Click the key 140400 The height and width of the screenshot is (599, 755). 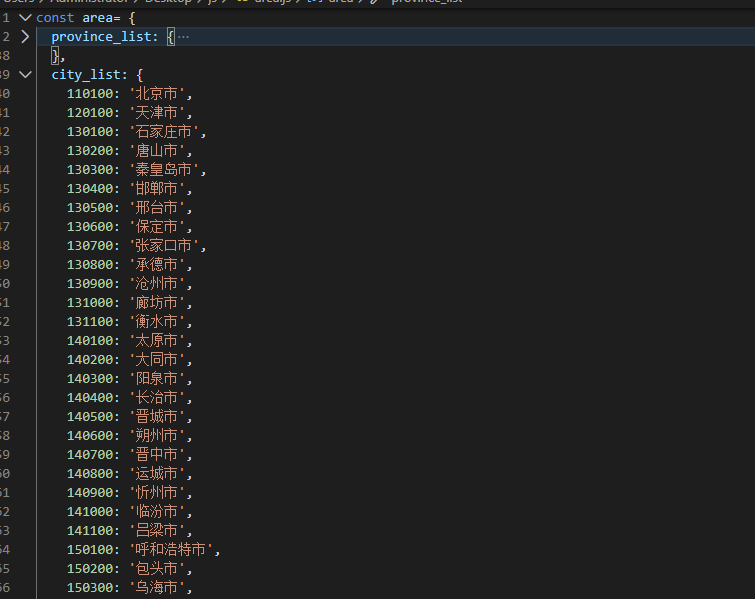tap(90, 398)
